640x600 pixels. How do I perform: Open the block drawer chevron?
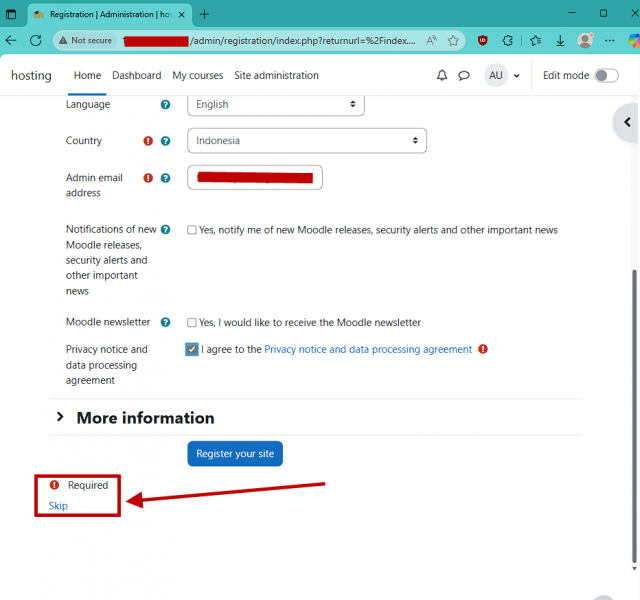pos(627,122)
